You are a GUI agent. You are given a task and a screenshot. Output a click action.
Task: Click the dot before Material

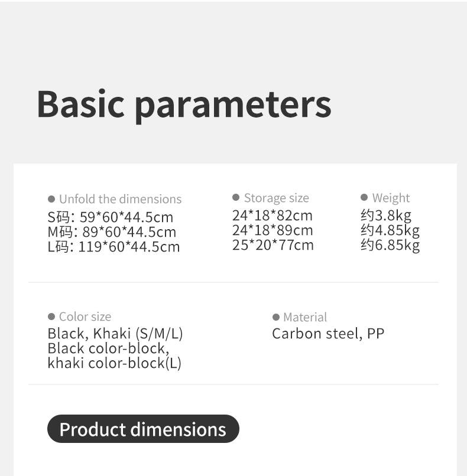[x=276, y=317]
